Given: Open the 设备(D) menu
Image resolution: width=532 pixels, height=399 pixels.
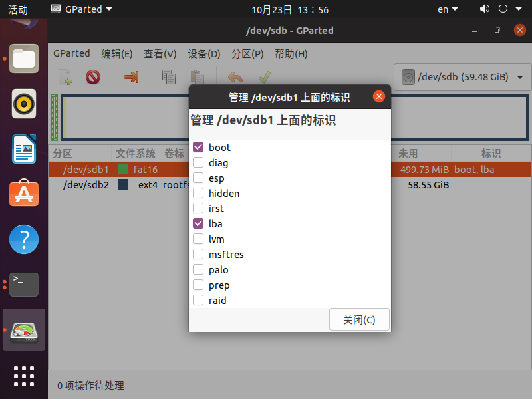Looking at the screenshot, I should (x=203, y=54).
